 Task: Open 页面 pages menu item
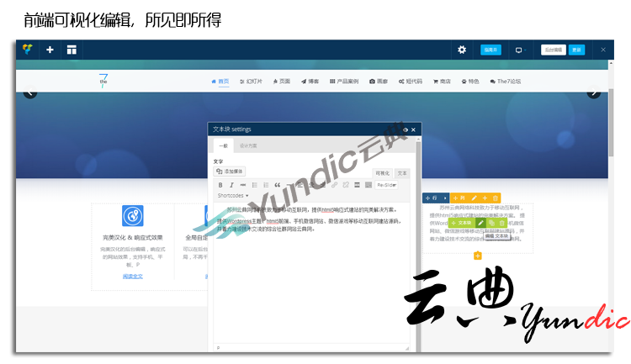coord(282,82)
